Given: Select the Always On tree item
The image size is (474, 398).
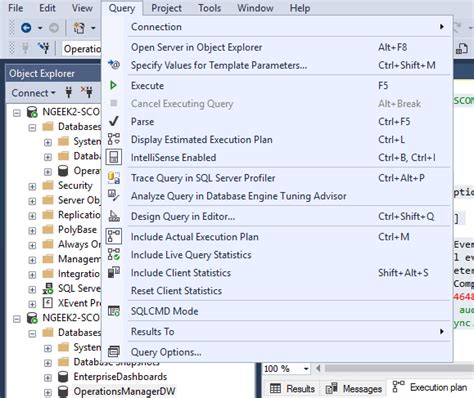Looking at the screenshot, I should pos(79,244).
